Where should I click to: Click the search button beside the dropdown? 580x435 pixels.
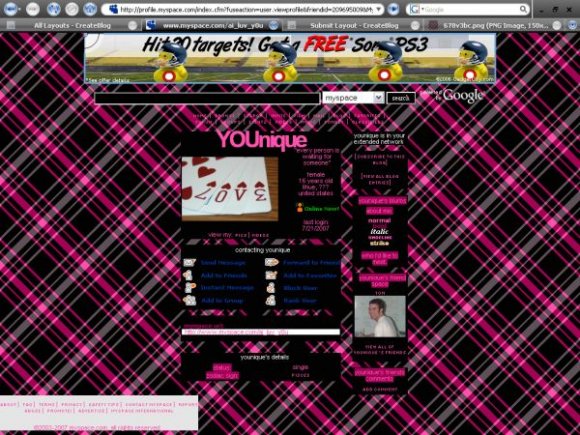coord(401,98)
